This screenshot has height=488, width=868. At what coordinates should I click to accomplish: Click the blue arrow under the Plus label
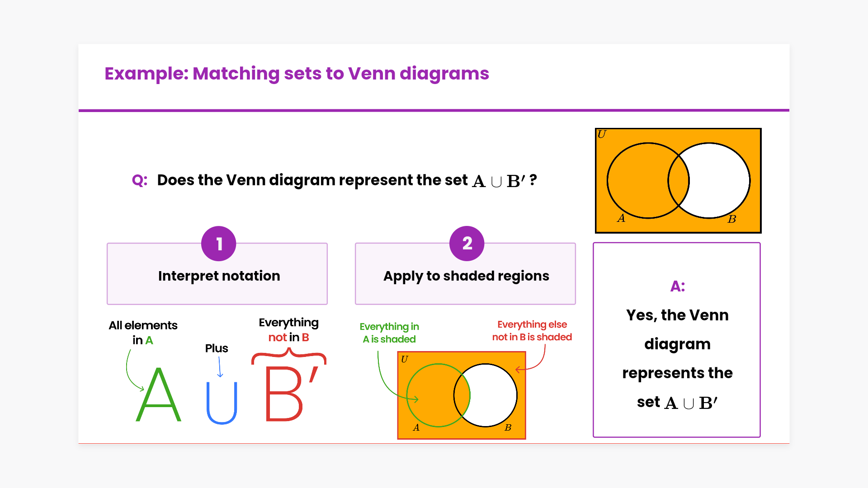220,366
